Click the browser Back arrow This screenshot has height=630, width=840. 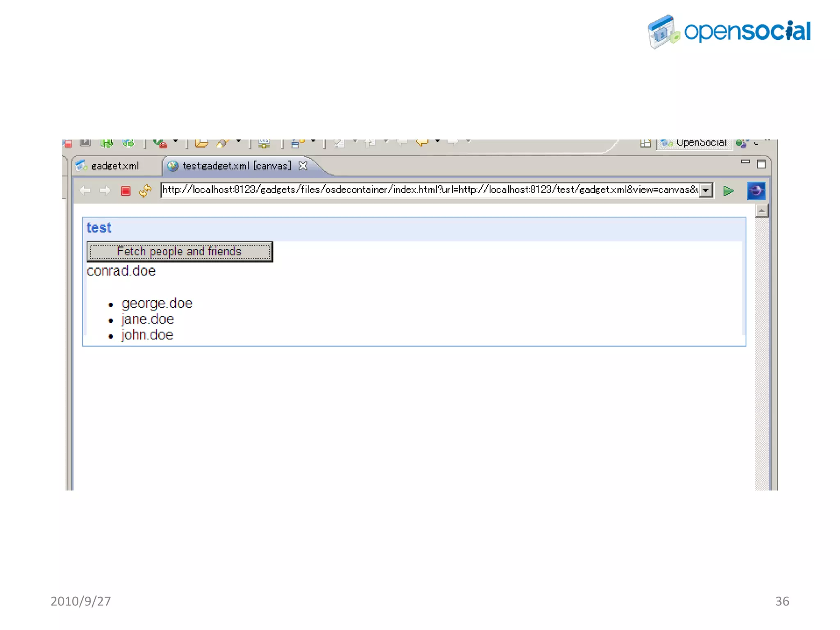point(85,191)
